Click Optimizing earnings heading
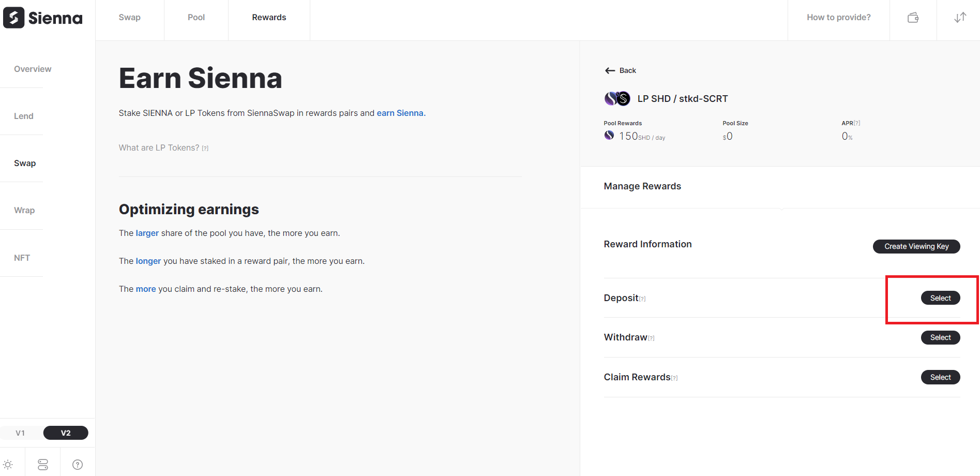 (x=189, y=210)
